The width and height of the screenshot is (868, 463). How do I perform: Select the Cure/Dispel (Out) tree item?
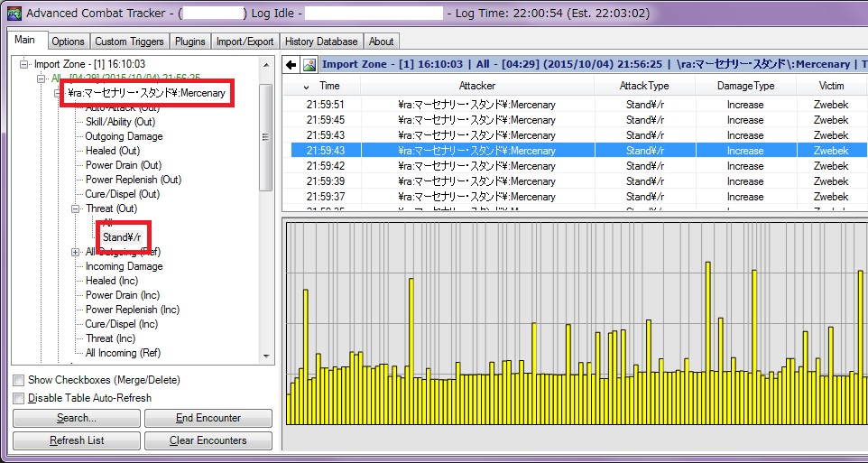123,194
